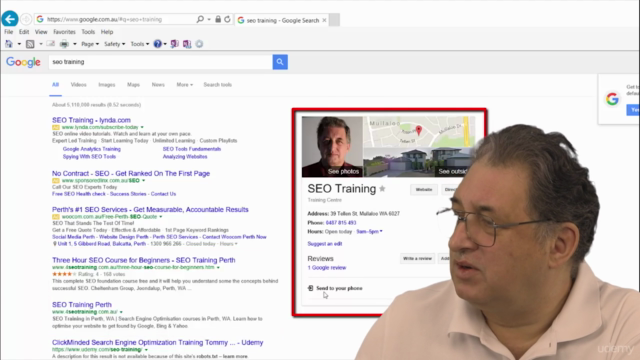
Task: Open 'Three Hour SEO Course for Beginners' result
Action: pos(144,260)
